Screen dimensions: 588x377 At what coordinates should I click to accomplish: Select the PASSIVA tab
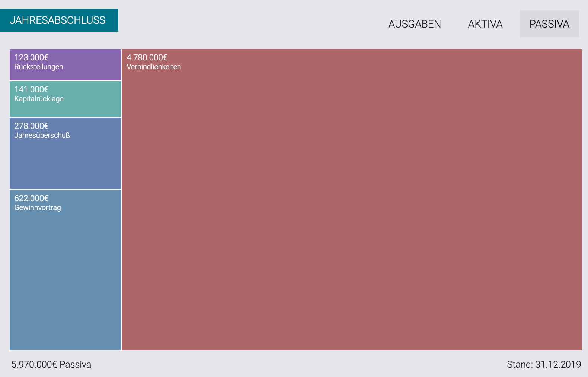click(549, 24)
